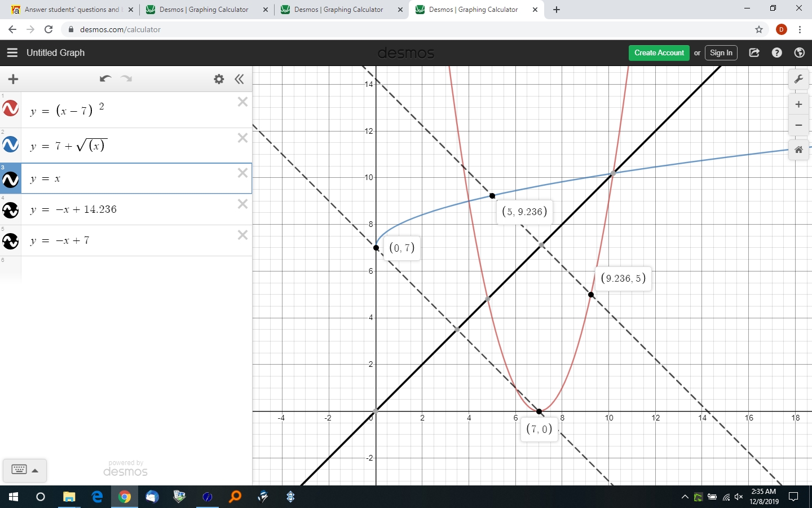
Task: Toggle visibility of y=-x+14.236 line
Action: coord(11,210)
